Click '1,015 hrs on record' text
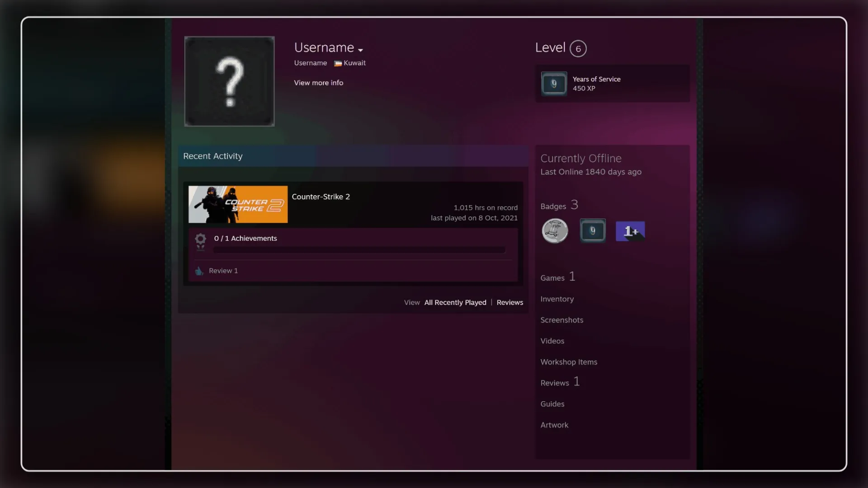Viewport: 868px width, 488px height. [x=486, y=208]
